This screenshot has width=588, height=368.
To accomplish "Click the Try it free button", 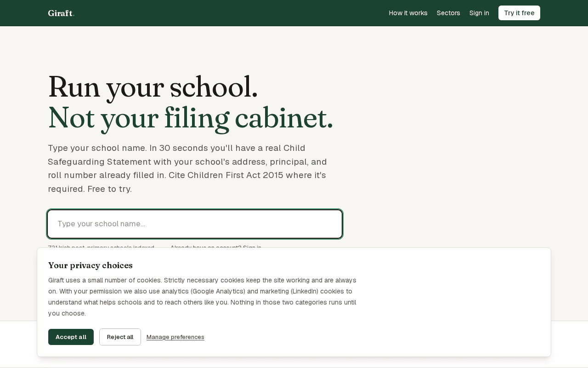I will pos(519,13).
